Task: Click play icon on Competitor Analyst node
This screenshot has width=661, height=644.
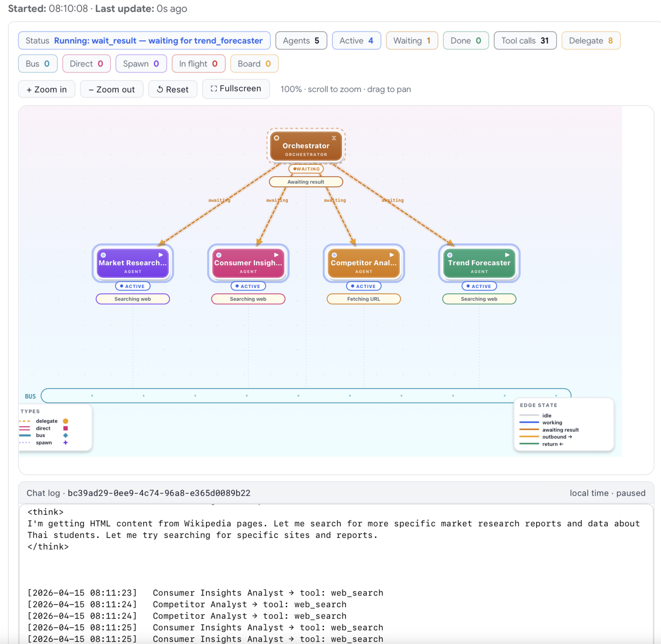Action: pyautogui.click(x=392, y=255)
